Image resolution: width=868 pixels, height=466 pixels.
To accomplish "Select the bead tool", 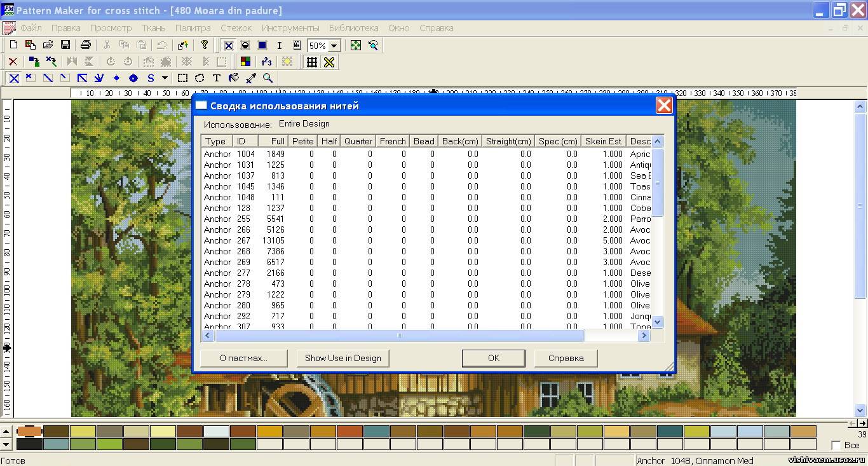I will coord(133,78).
